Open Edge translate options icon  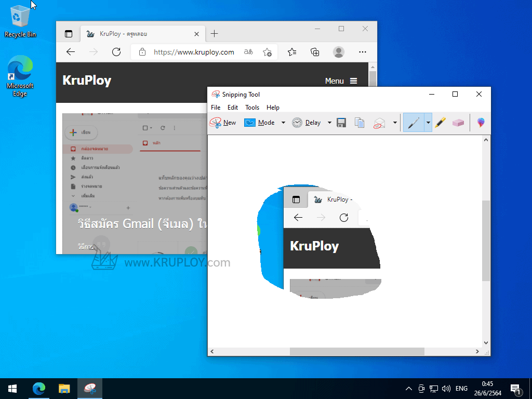[248, 52]
